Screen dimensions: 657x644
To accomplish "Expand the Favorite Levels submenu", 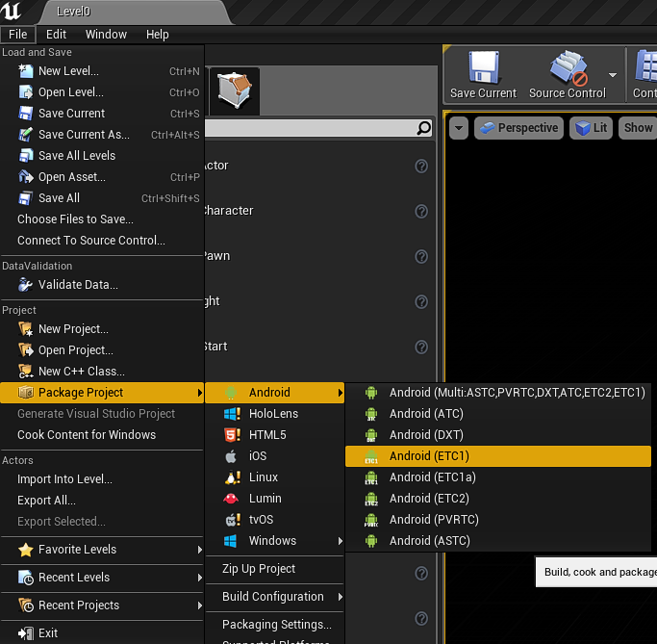I will click(102, 550).
